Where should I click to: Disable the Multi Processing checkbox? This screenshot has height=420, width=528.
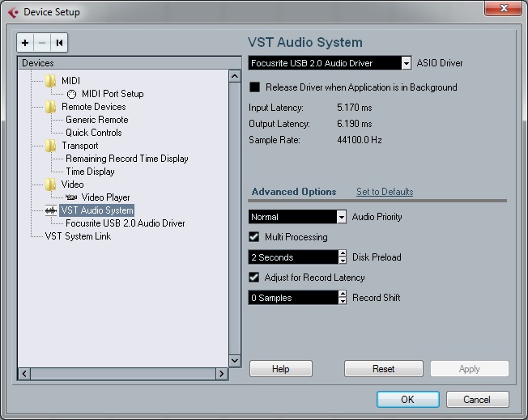(x=254, y=237)
